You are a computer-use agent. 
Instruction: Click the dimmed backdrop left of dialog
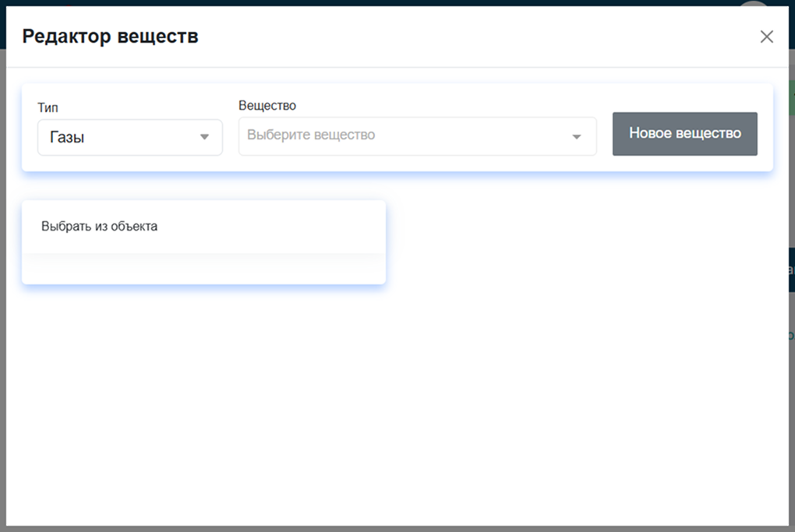pos(3,289)
